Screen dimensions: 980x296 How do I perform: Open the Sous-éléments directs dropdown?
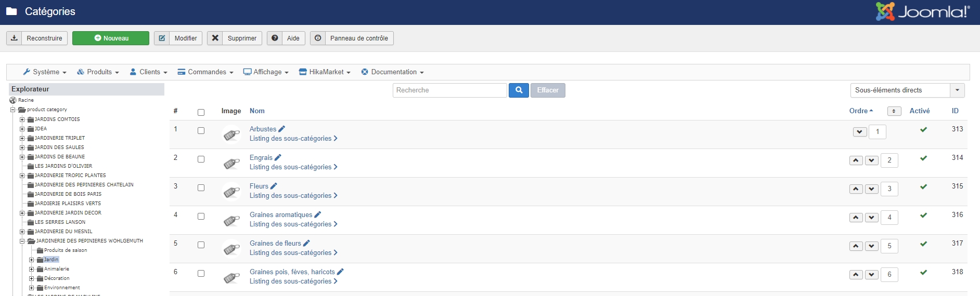point(907,90)
